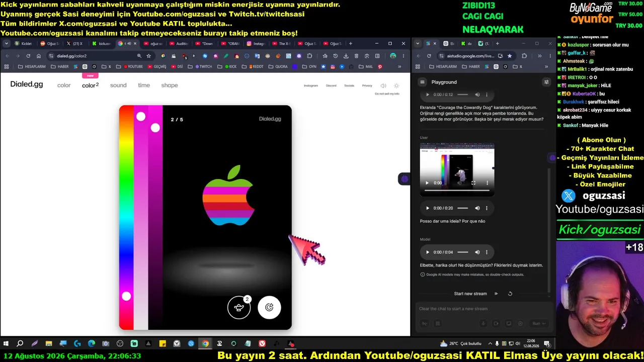The image size is (644, 362).
Task: Switch to the time game tab
Action: click(x=144, y=85)
